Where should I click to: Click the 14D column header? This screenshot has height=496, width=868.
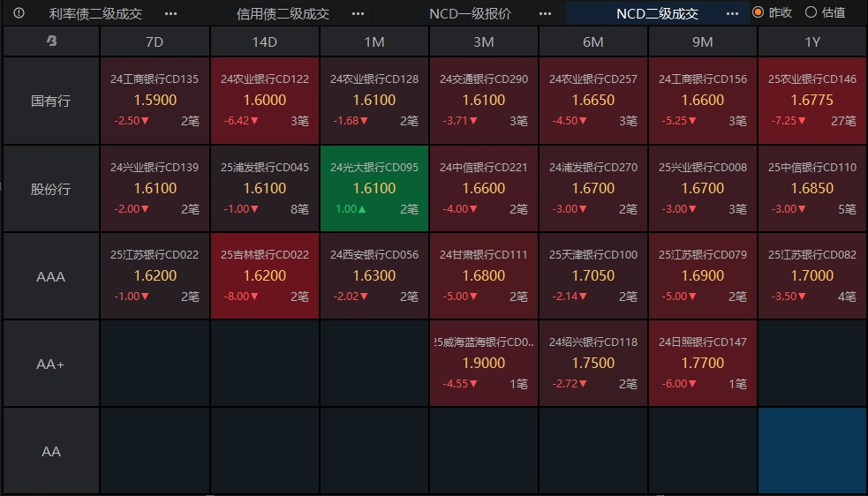265,41
